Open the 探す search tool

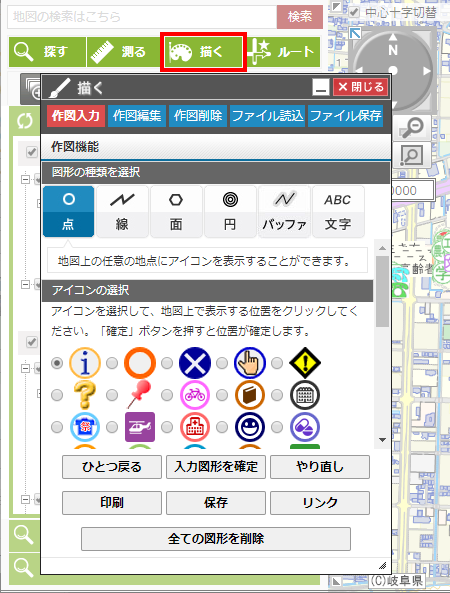point(47,51)
